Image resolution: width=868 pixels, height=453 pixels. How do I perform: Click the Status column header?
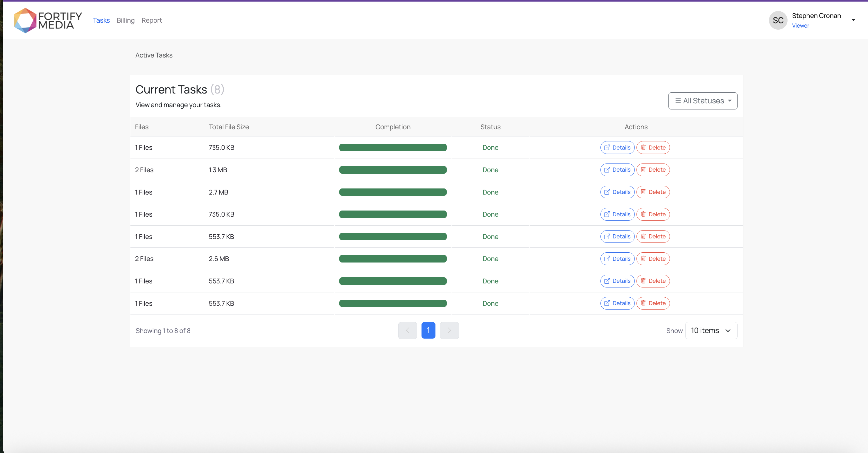[490, 127]
